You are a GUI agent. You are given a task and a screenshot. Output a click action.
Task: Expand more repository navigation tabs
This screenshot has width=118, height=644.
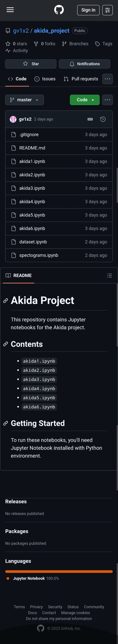[107, 79]
